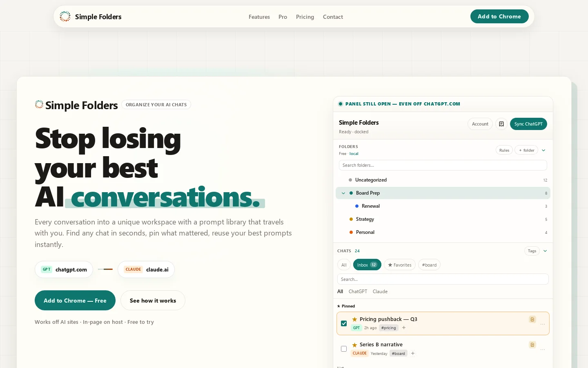
Task: Click the CLAUDE badge in claude.ai pill
Action: (x=134, y=269)
